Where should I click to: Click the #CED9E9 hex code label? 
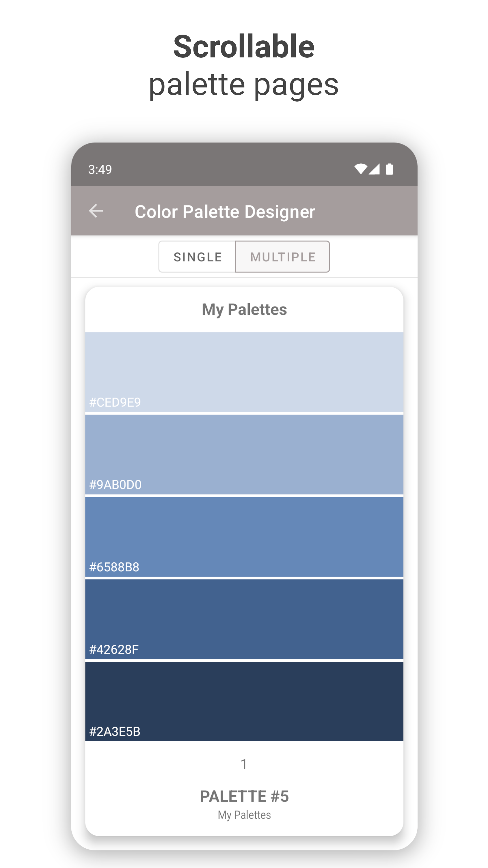pos(115,402)
